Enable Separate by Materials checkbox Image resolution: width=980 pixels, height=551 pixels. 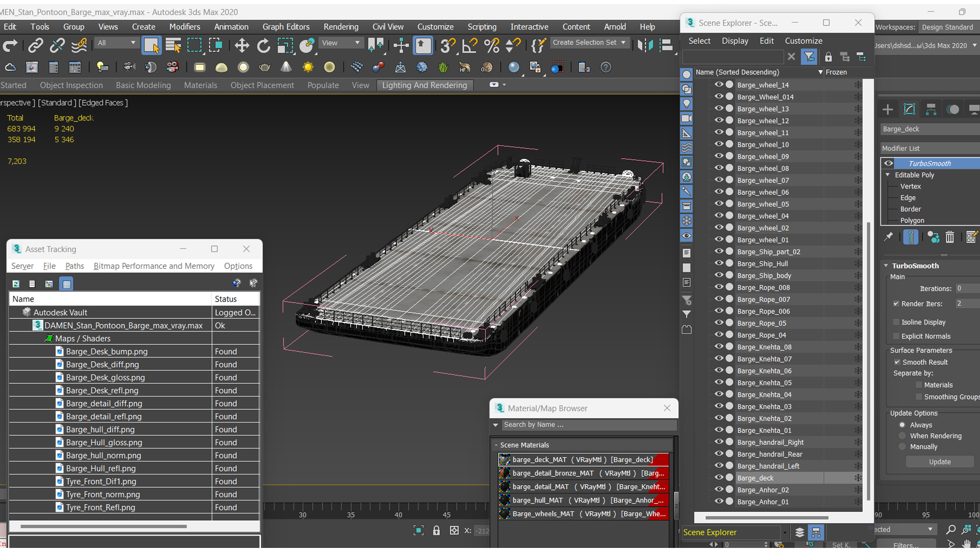coord(919,385)
